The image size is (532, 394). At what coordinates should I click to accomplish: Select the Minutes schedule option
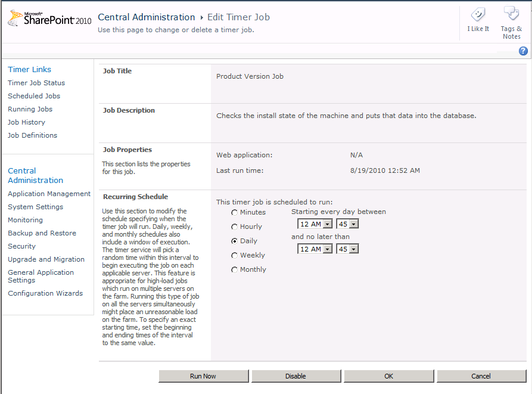click(x=235, y=213)
